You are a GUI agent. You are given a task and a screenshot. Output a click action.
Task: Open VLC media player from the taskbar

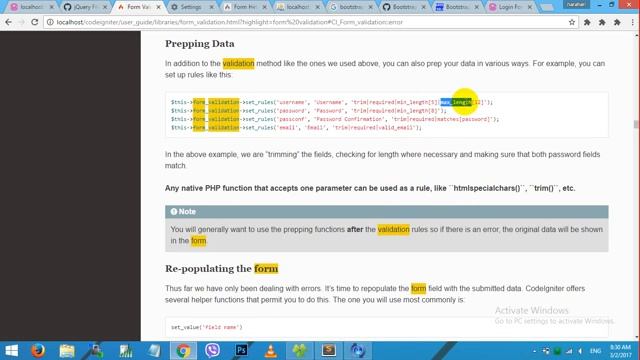pos(270,351)
